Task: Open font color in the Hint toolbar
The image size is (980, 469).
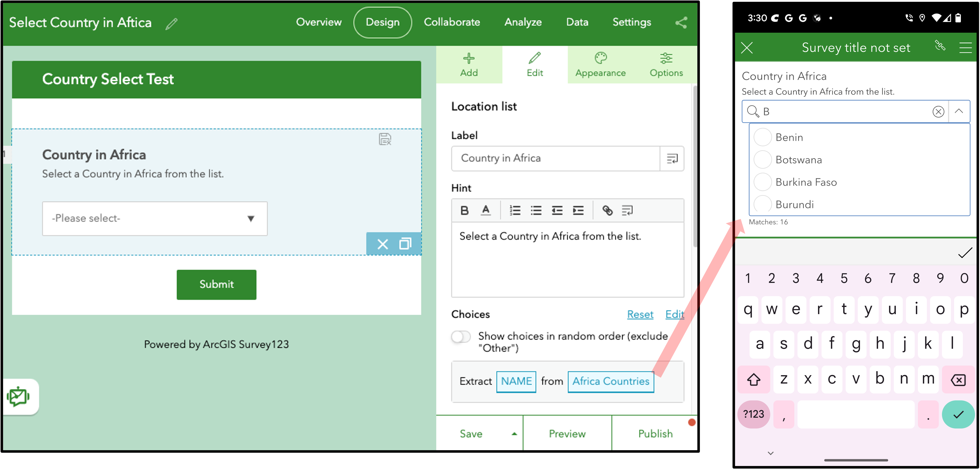Action: click(485, 210)
